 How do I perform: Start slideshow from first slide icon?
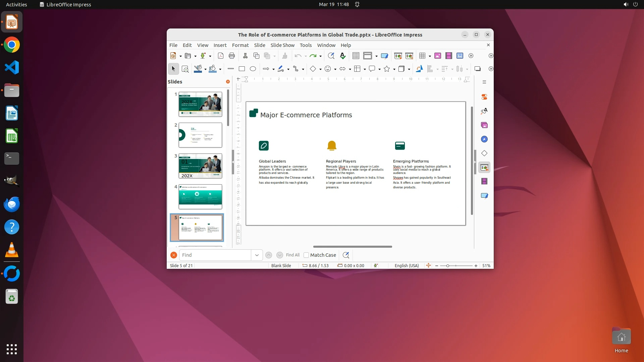point(398,56)
